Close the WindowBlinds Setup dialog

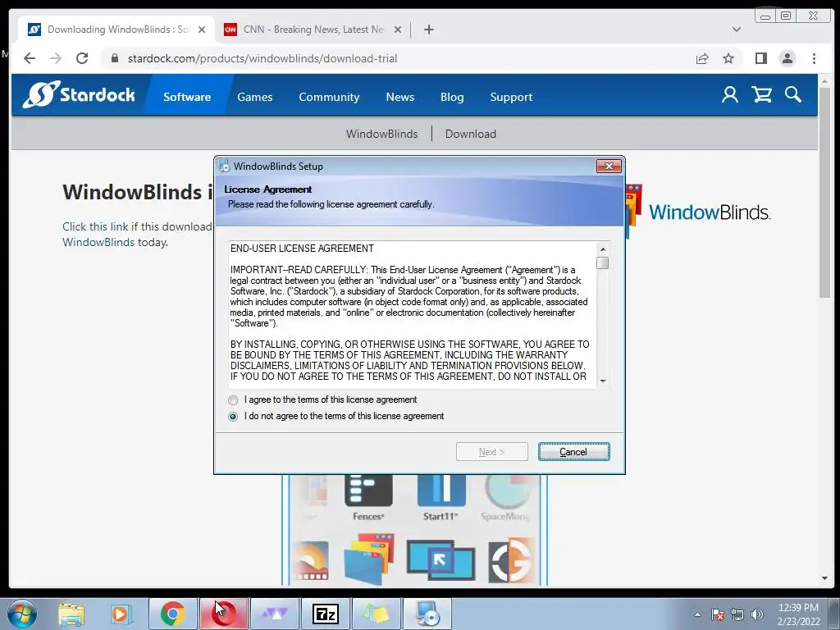[x=609, y=166]
